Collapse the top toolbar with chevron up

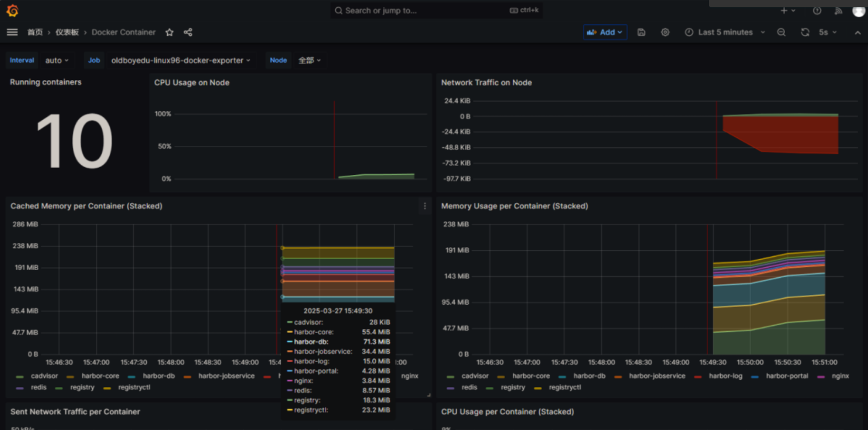858,32
